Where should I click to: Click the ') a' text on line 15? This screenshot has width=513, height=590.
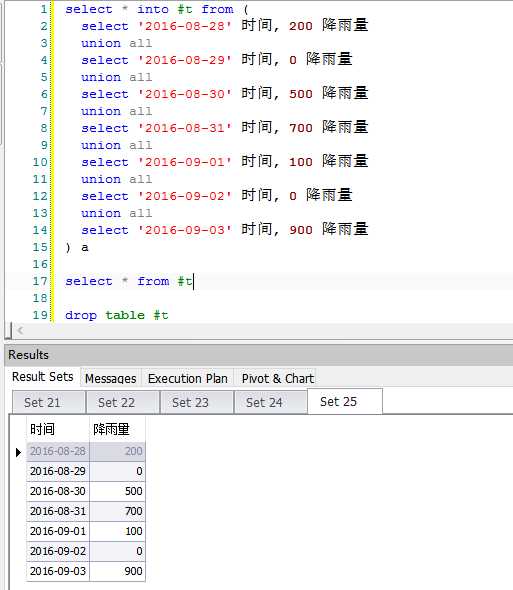click(x=77, y=247)
